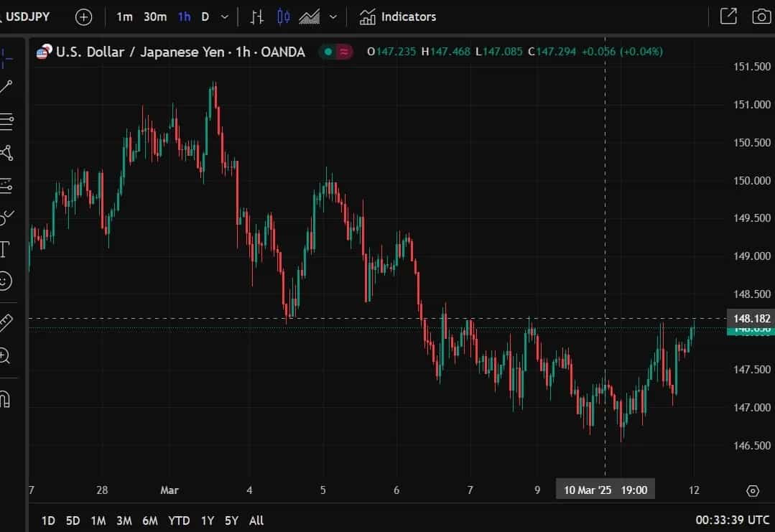
Task: Activate the Zoom In magnifier tool
Action: coord(7,354)
